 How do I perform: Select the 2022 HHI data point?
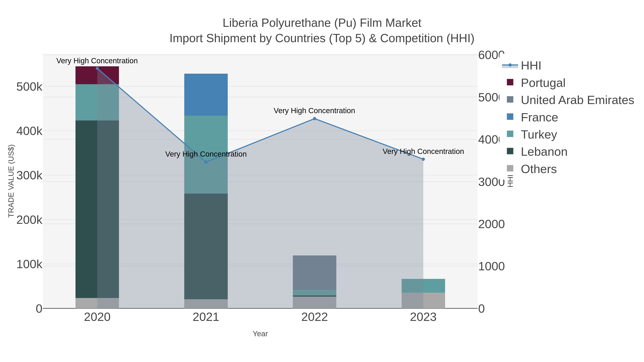point(314,119)
